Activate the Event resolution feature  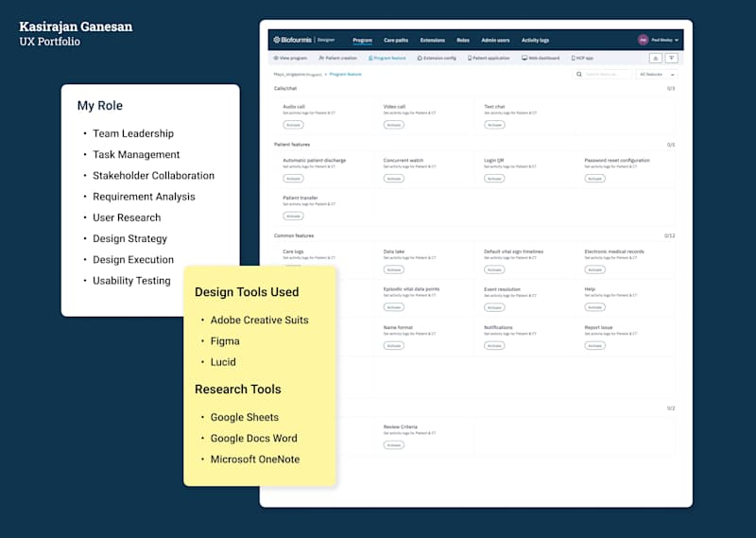[494, 307]
